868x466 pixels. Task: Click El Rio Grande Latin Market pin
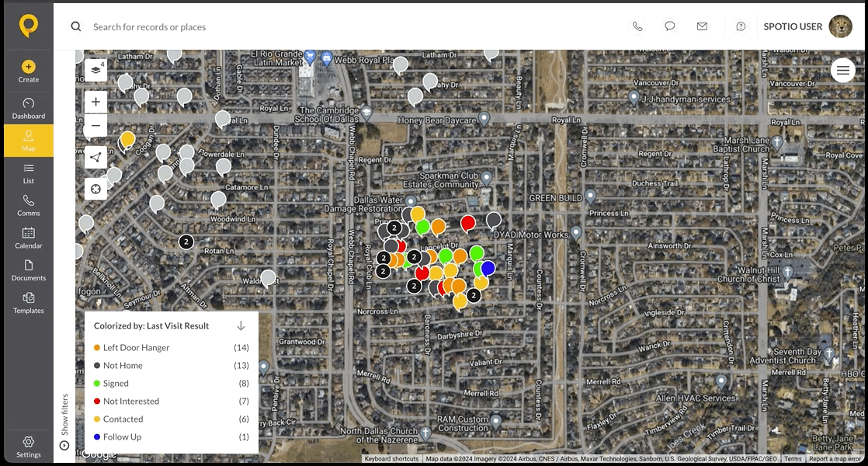[310, 56]
